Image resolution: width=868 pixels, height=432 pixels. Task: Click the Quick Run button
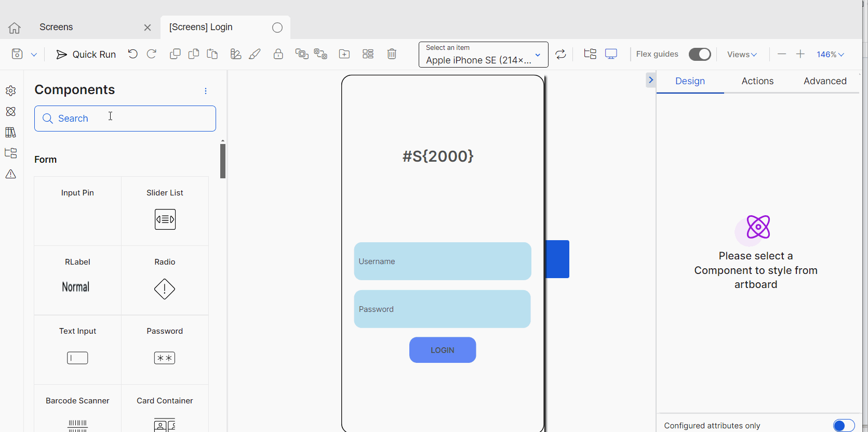click(86, 55)
